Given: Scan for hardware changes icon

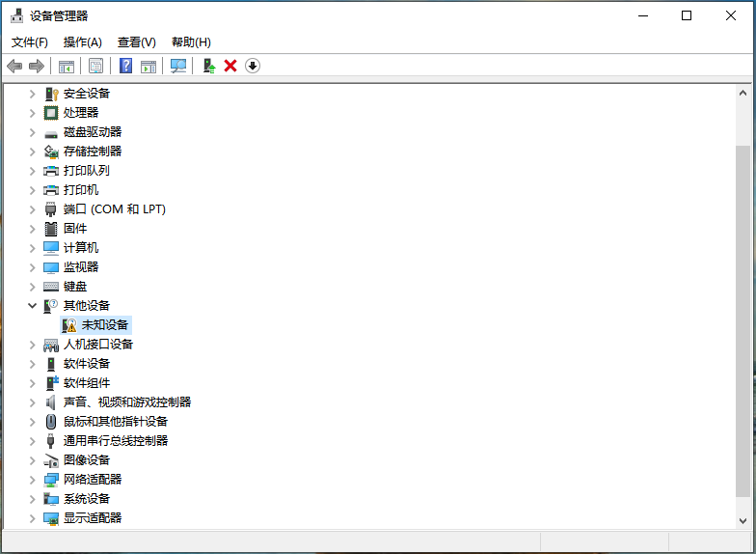Looking at the screenshot, I should coord(177,66).
